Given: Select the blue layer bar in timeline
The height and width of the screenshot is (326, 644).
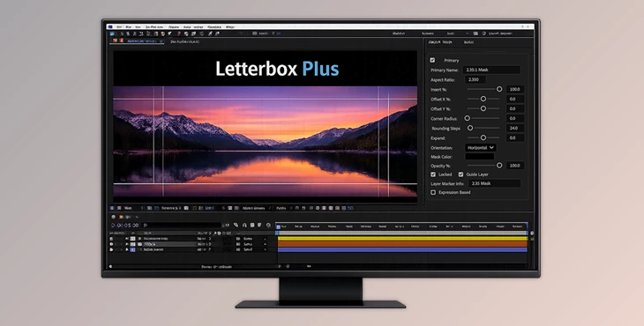Looking at the screenshot, I should click(402, 249).
